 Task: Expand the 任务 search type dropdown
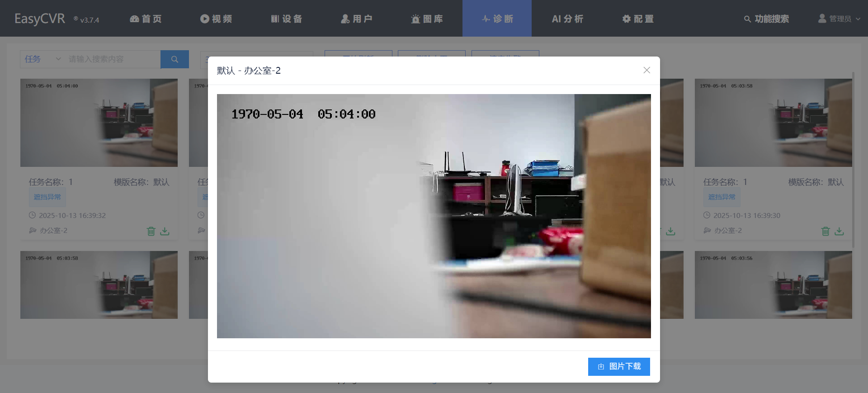coord(42,59)
